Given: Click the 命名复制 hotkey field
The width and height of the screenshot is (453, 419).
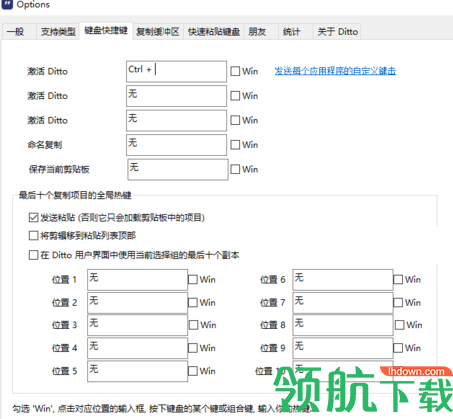Looking at the screenshot, I should (x=176, y=145).
